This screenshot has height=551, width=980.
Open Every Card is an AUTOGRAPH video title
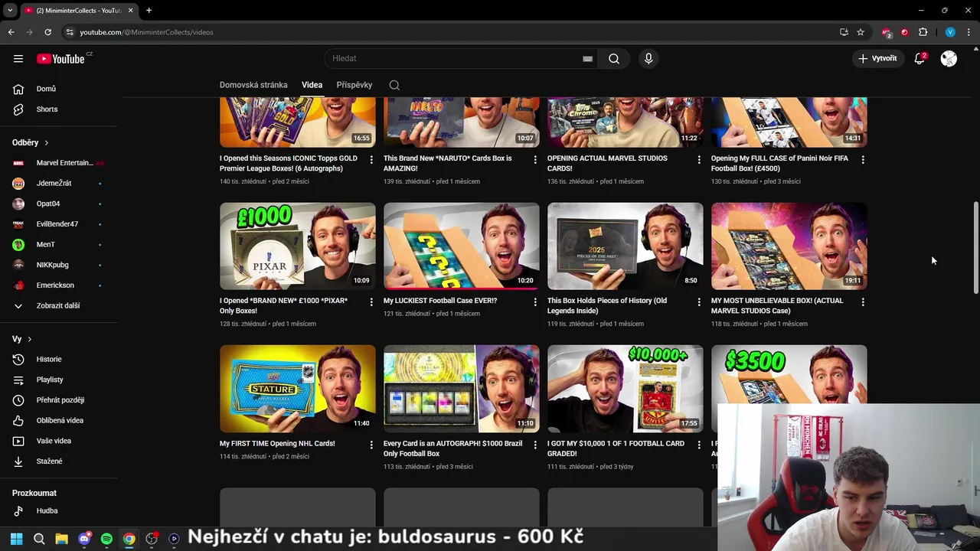tap(453, 448)
